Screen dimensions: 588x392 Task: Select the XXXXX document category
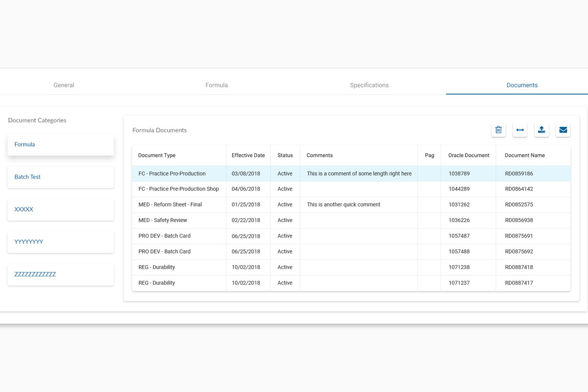click(x=61, y=209)
